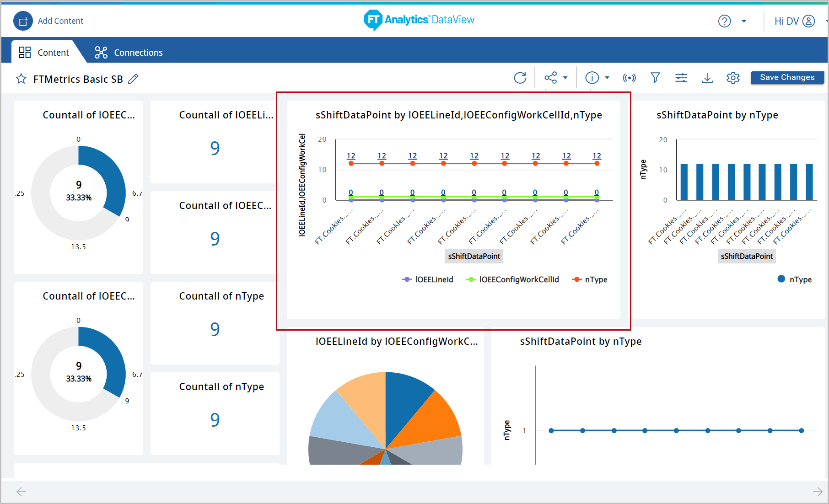The height and width of the screenshot is (504, 829).
Task: Expand the share options dropdown
Action: click(565, 78)
